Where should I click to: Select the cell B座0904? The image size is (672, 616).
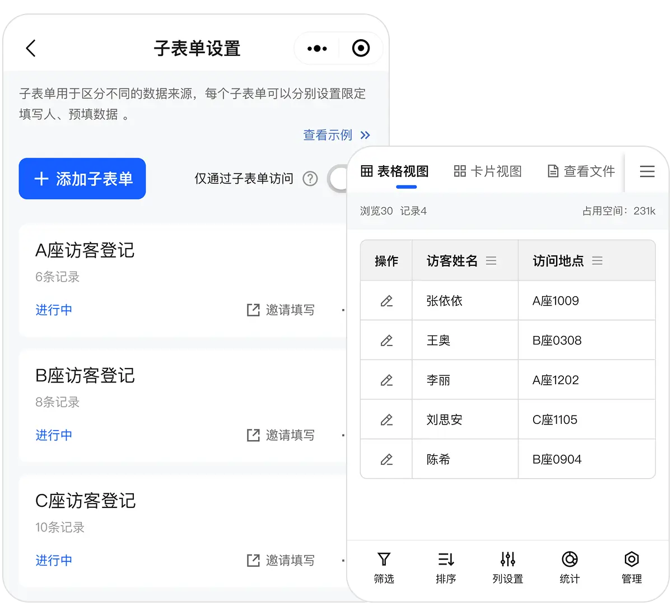point(587,459)
